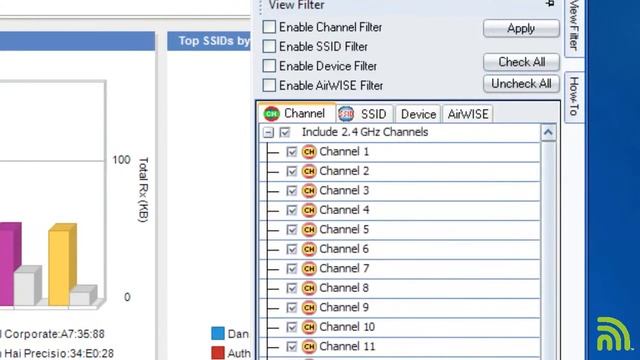Click the Channel 8 CH icon
640x360 pixels.
309,288
